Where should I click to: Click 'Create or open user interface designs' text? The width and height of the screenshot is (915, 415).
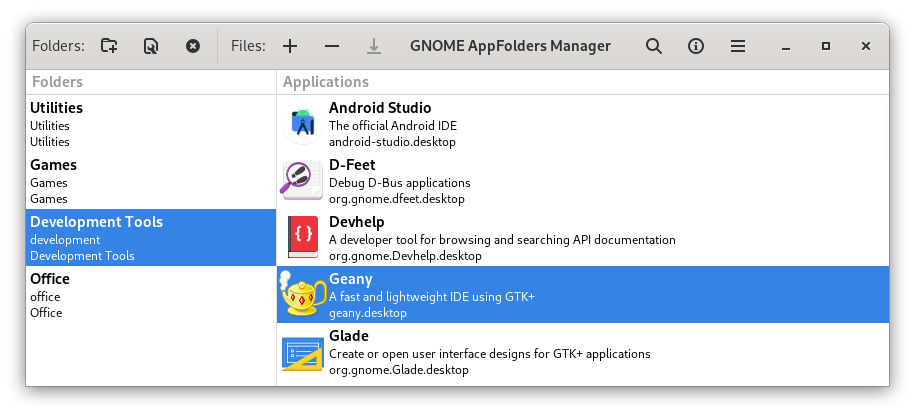coord(490,354)
